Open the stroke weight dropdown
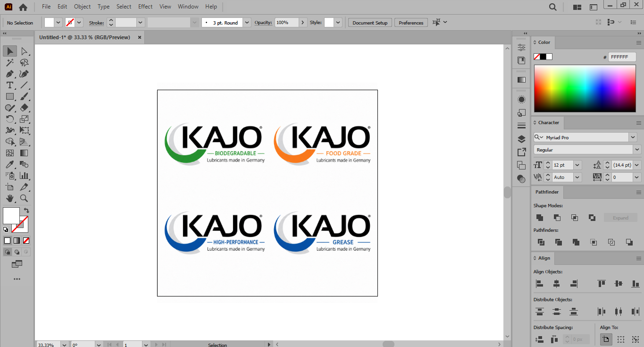The width and height of the screenshot is (644, 347). (140, 23)
